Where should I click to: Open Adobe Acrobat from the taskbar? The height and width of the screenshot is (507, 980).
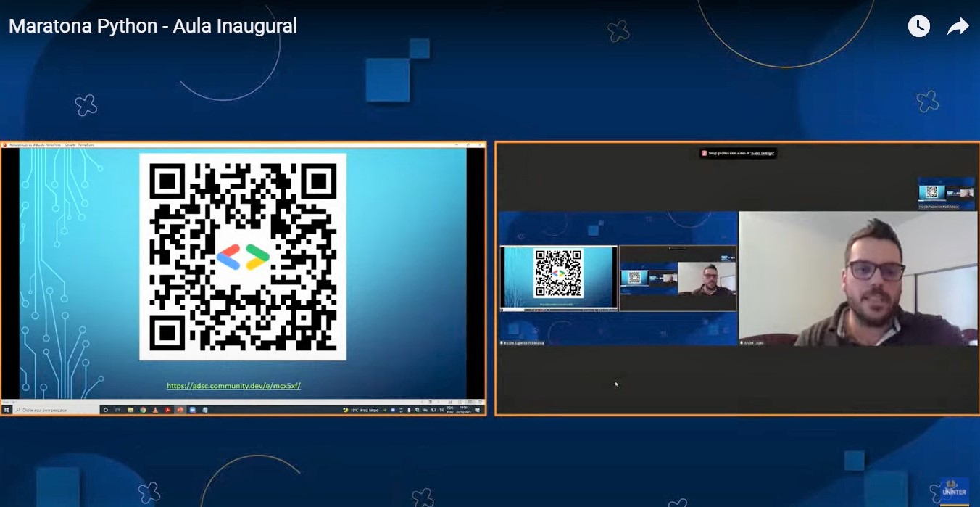(x=167, y=410)
